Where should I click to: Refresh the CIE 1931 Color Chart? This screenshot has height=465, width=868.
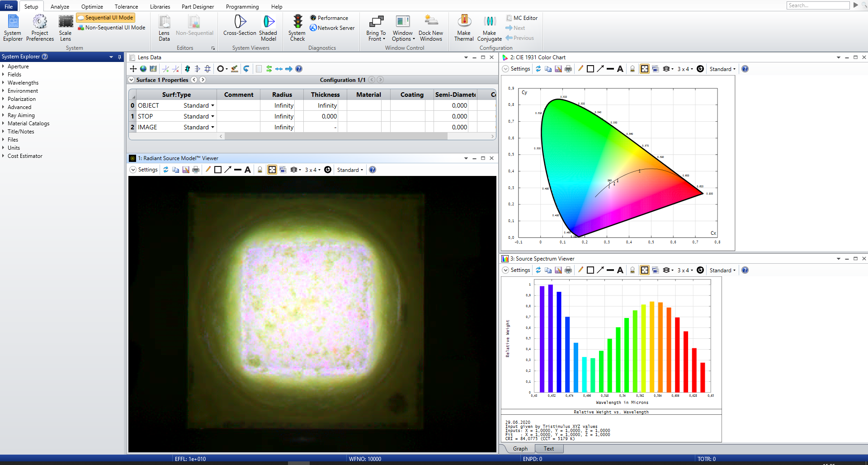click(538, 69)
